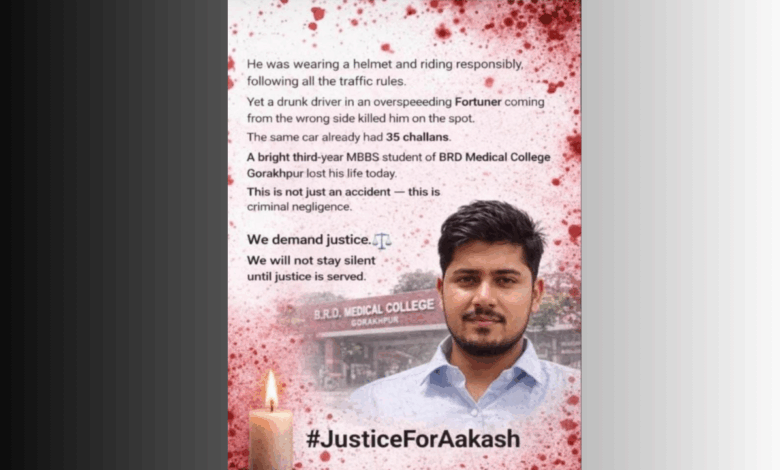Click the Gorakhpur lost his life today line

point(322,174)
